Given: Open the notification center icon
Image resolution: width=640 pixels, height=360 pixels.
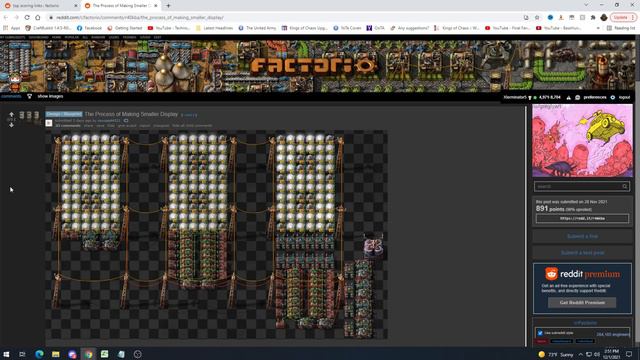Looking at the screenshot, I should click(x=629, y=354).
